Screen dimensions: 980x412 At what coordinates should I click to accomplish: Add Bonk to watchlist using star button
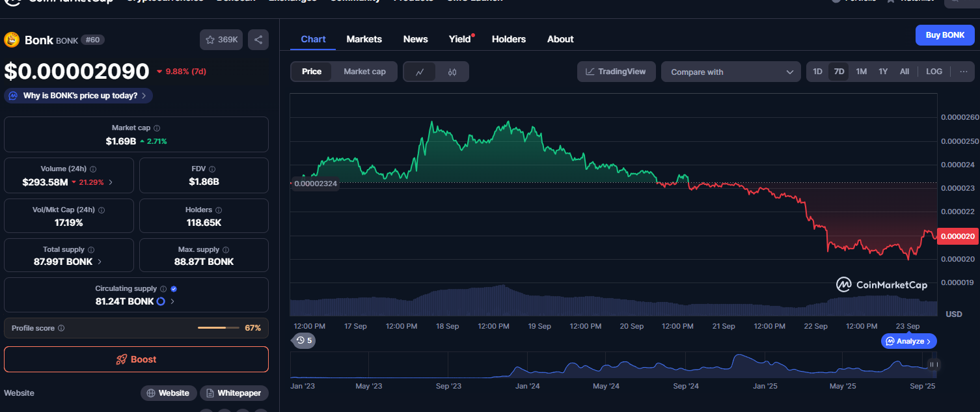click(x=221, y=40)
